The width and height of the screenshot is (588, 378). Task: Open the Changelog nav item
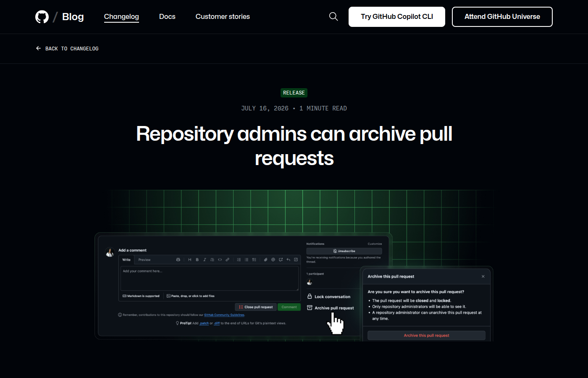point(121,16)
